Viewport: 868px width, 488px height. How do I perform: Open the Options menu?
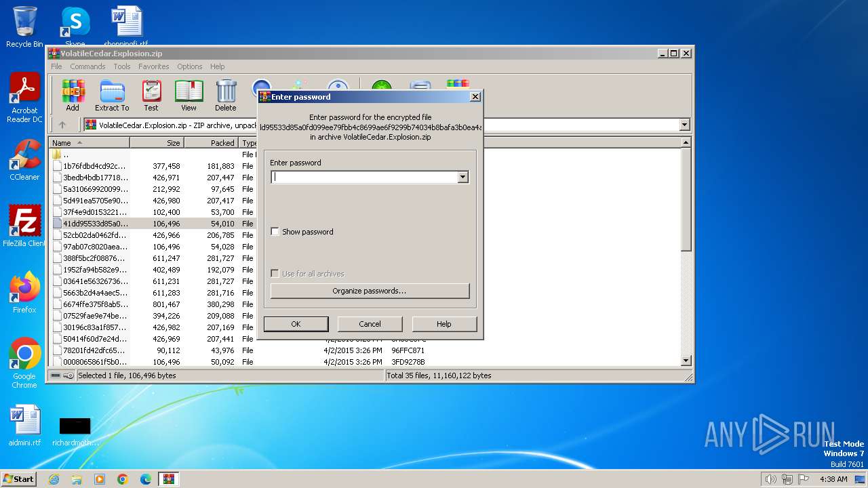190,66
